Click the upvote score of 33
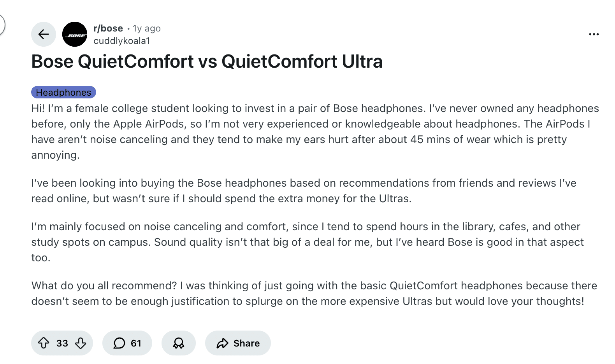This screenshot has height=364, width=615. pos(61,343)
